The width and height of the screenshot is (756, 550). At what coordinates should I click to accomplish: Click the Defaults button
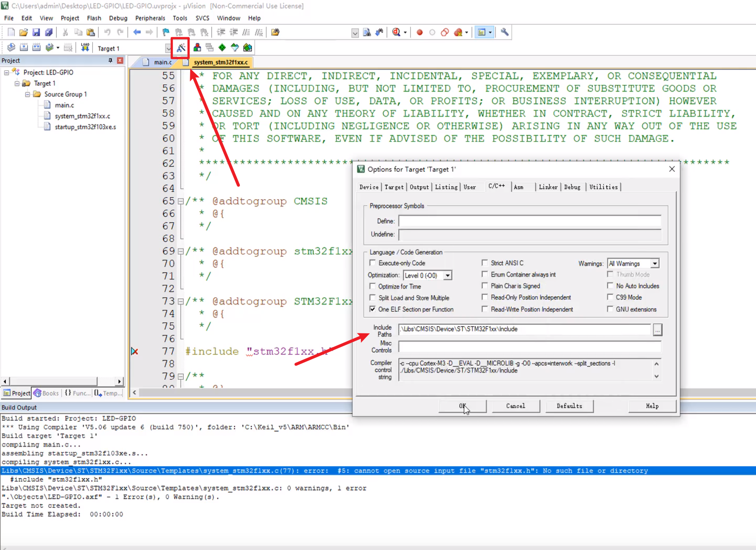pos(569,406)
